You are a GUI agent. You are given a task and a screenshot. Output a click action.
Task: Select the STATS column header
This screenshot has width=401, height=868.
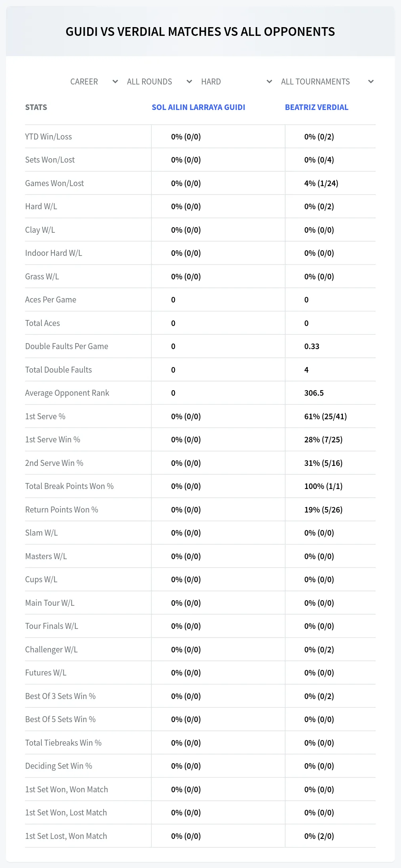(x=36, y=107)
